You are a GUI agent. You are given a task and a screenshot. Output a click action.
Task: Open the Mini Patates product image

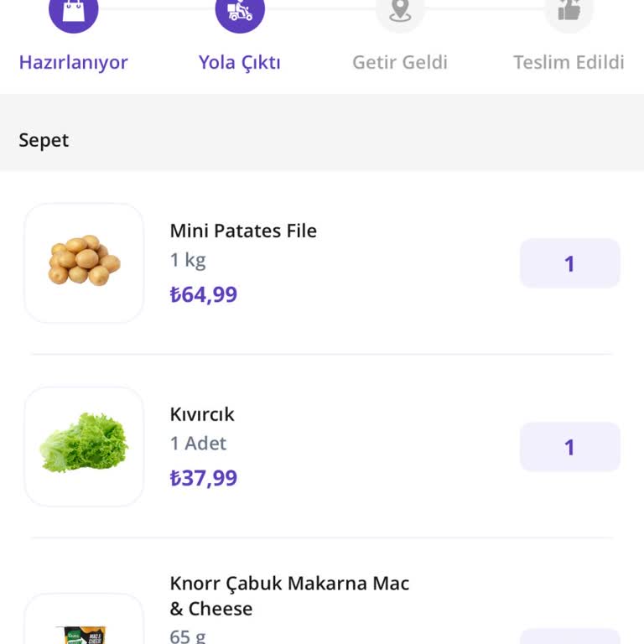[84, 263]
